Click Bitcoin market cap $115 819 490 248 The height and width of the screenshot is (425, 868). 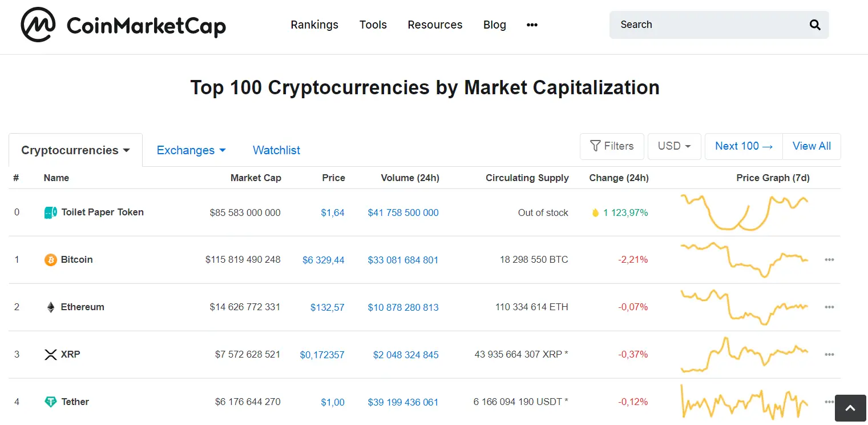tap(243, 259)
